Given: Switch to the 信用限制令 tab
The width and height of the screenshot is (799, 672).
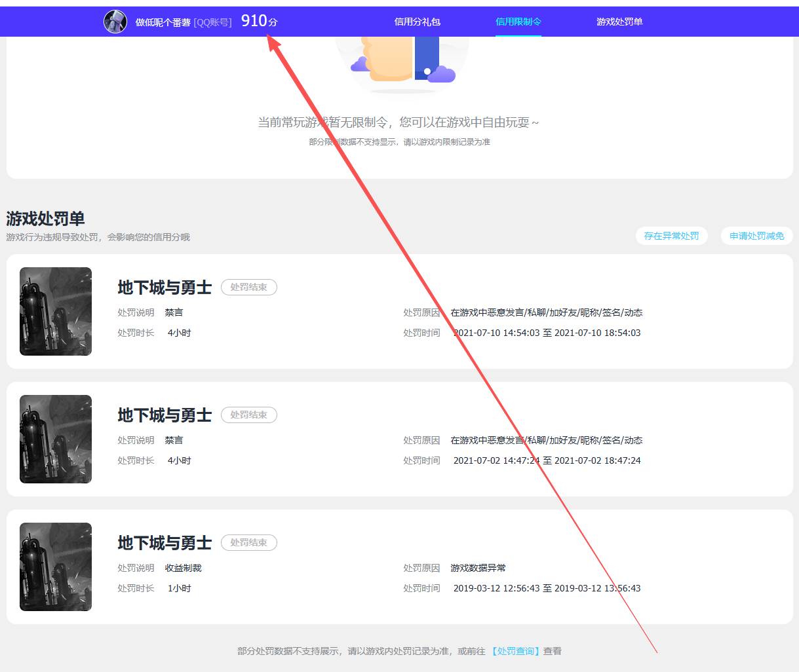Looking at the screenshot, I should [518, 22].
